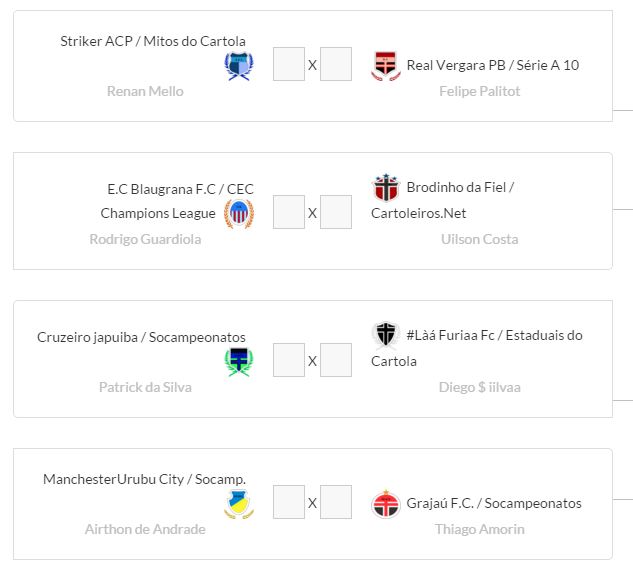633x578 pixels.
Task: Focus the Striker ACP score box
Action: tap(288, 65)
